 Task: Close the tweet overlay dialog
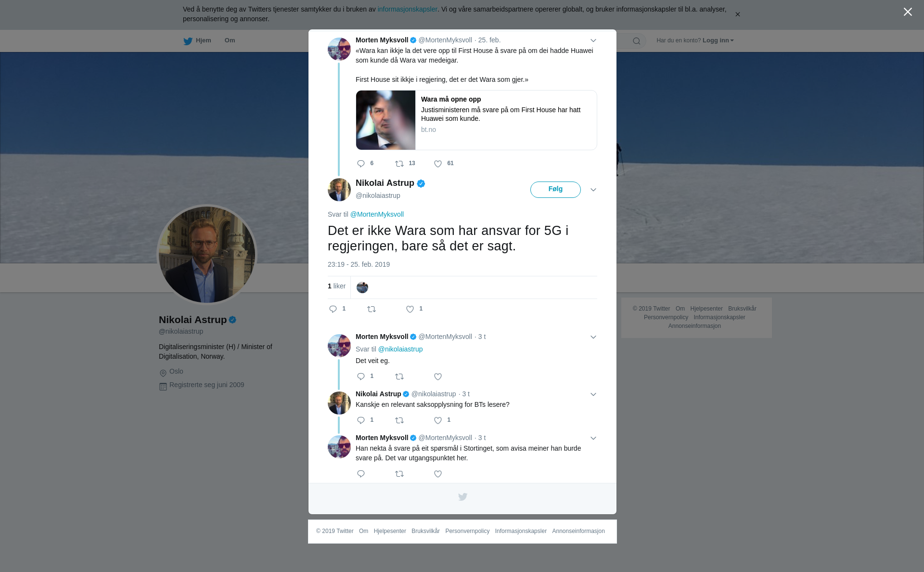point(908,12)
